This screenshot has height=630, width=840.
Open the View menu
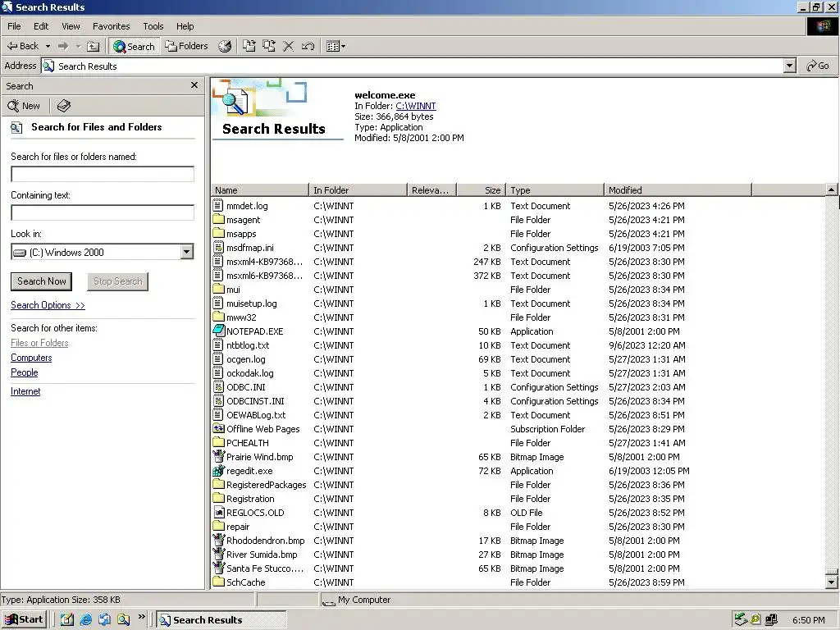[71, 26]
